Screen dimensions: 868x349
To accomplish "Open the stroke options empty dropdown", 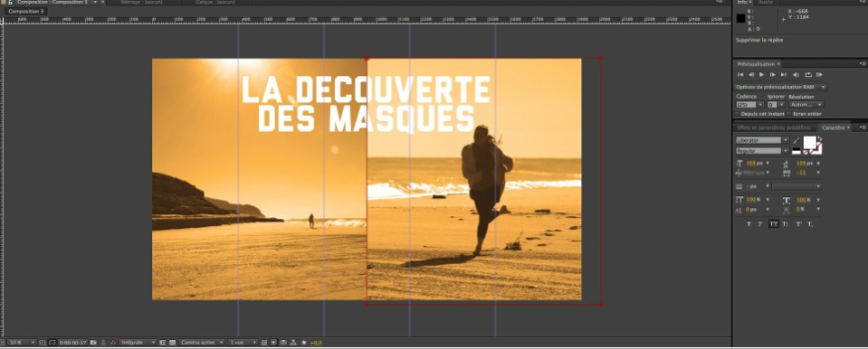I will pos(796,186).
